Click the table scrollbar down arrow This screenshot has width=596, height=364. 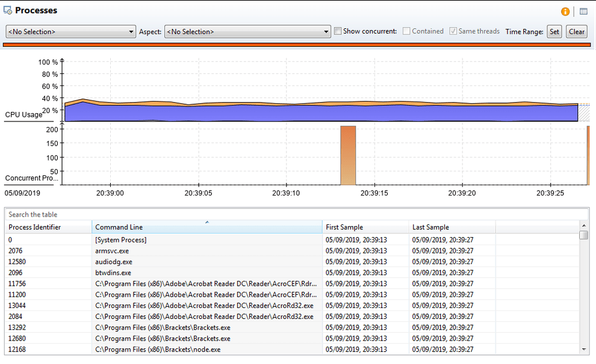(x=583, y=349)
